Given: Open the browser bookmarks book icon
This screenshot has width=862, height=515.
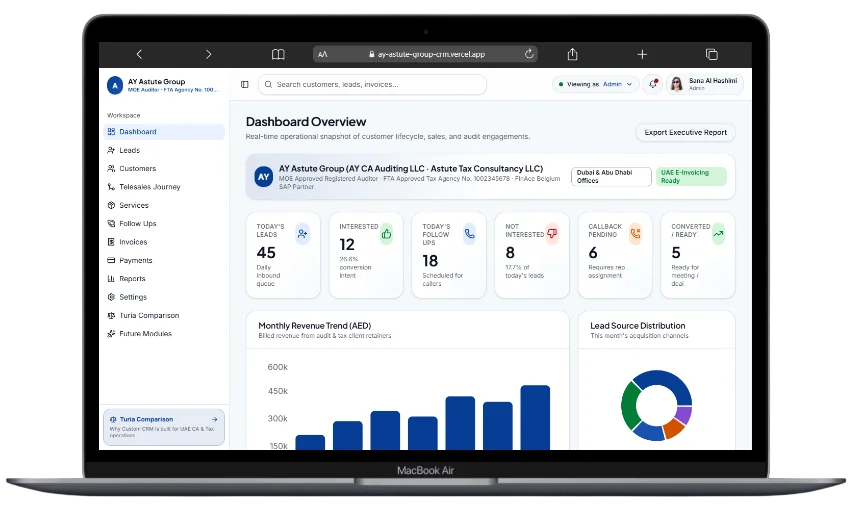Looking at the screenshot, I should coord(278,54).
